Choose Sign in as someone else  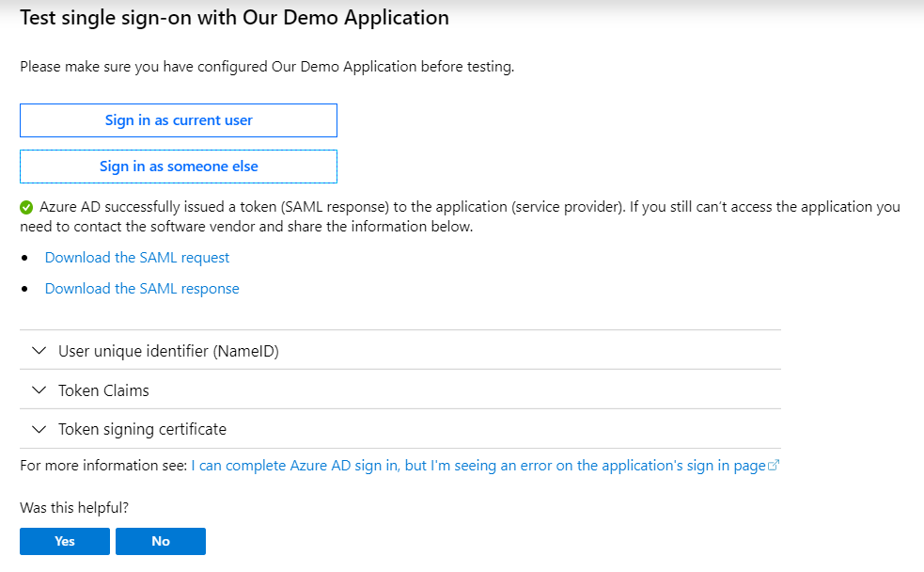click(179, 167)
